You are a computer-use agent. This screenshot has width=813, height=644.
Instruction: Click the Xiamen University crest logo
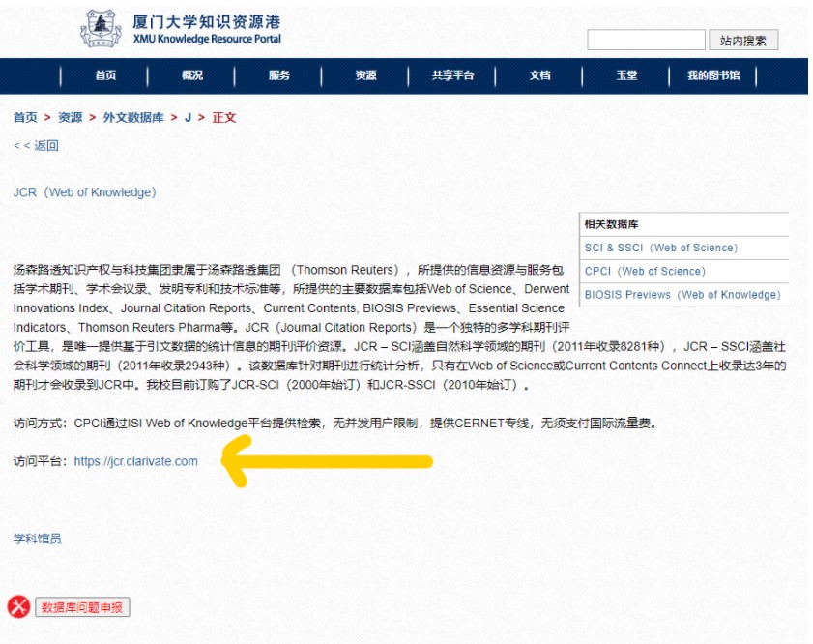(101, 28)
